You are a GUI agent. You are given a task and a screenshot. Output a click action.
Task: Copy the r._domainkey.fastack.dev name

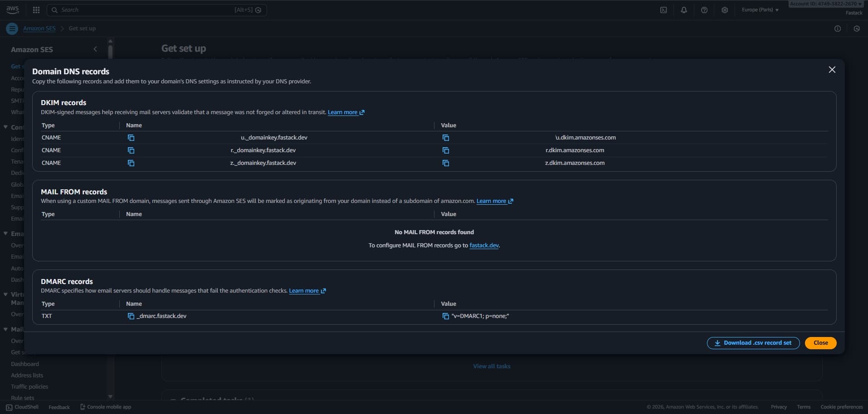131,150
